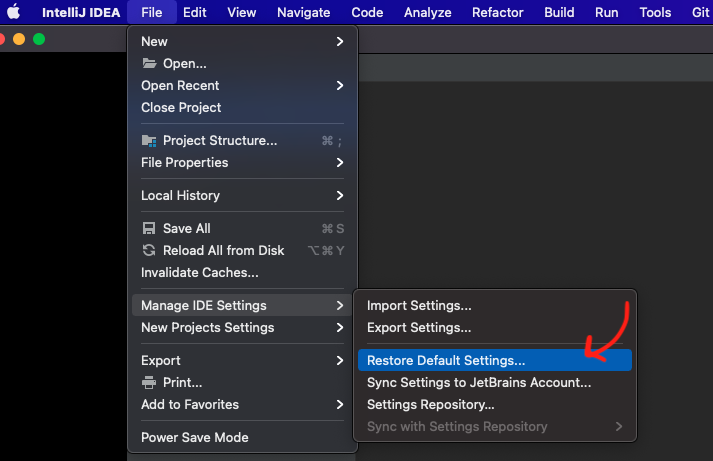Expand the Local History submenu
Image resolution: width=713 pixels, height=461 pixels.
242,195
